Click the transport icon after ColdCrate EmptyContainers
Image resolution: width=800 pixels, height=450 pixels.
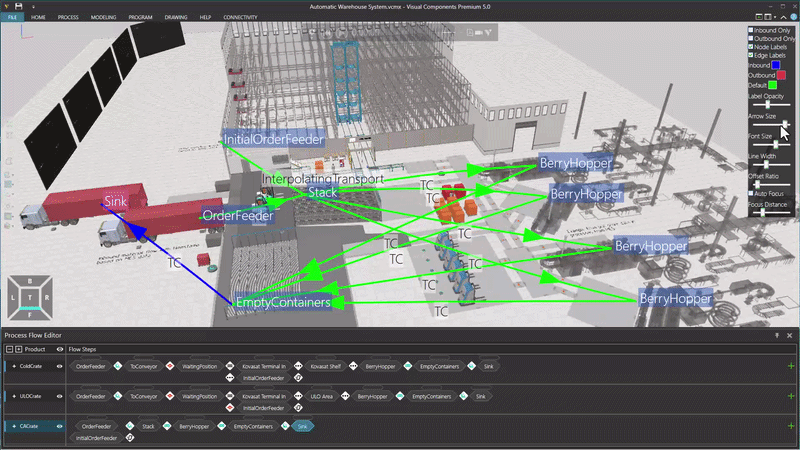tap(471, 366)
